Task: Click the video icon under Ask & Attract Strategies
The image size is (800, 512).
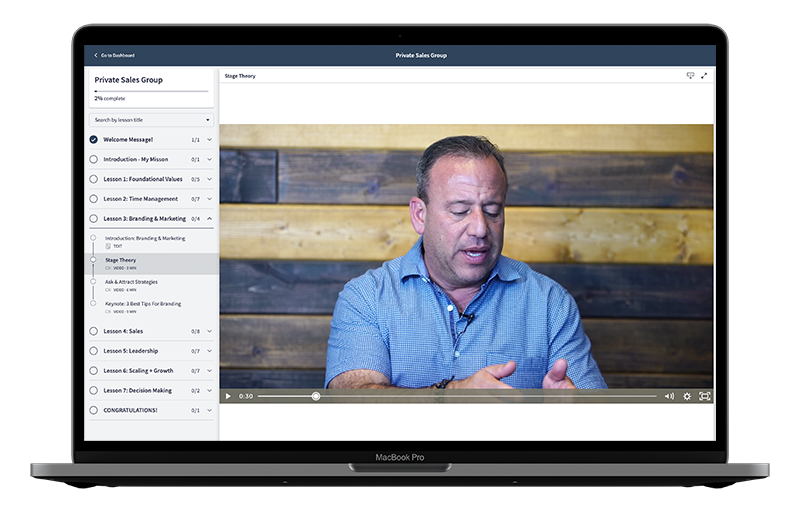Action: pyautogui.click(x=108, y=290)
